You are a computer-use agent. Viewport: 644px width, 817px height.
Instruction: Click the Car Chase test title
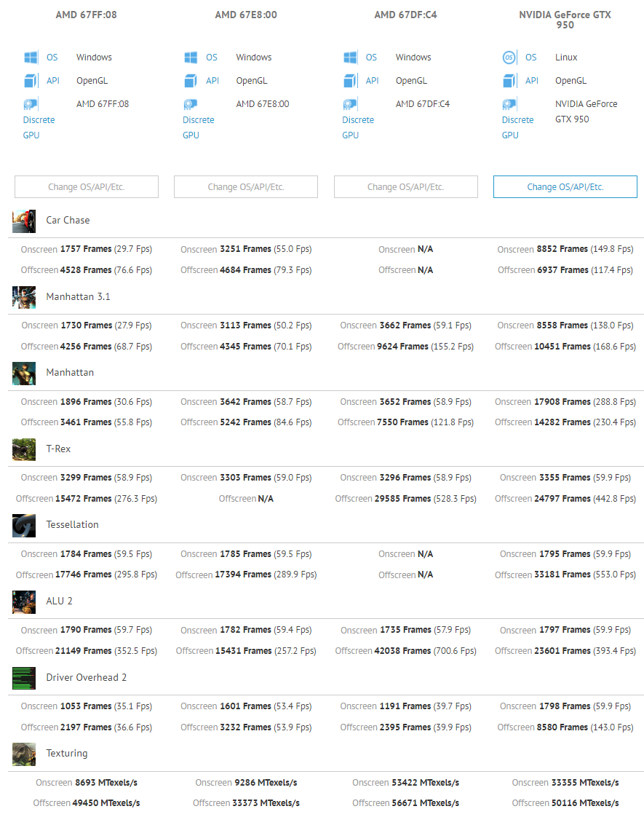[68, 221]
